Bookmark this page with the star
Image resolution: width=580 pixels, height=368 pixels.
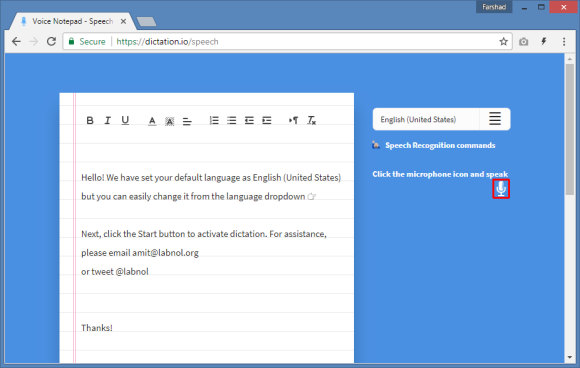click(x=503, y=41)
